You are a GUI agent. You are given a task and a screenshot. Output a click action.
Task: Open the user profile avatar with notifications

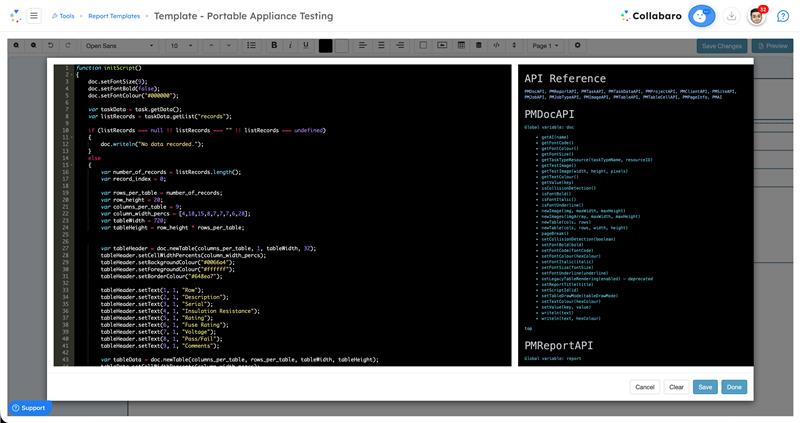[x=757, y=16]
